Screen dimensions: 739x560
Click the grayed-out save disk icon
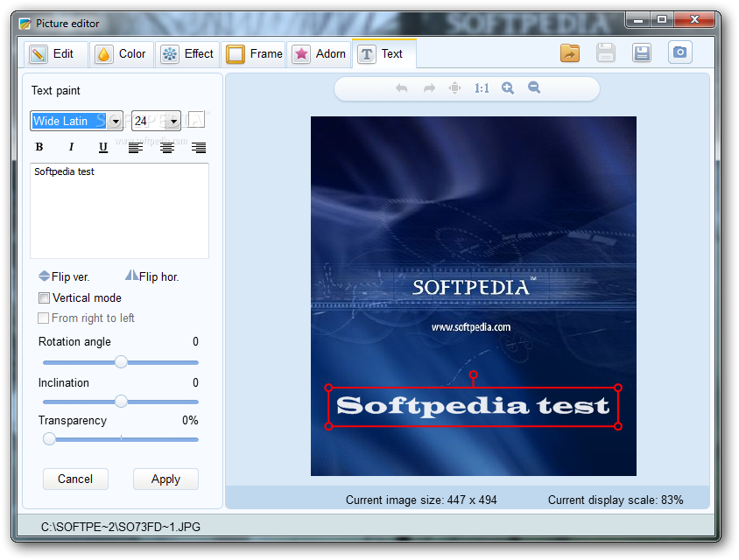pos(606,52)
